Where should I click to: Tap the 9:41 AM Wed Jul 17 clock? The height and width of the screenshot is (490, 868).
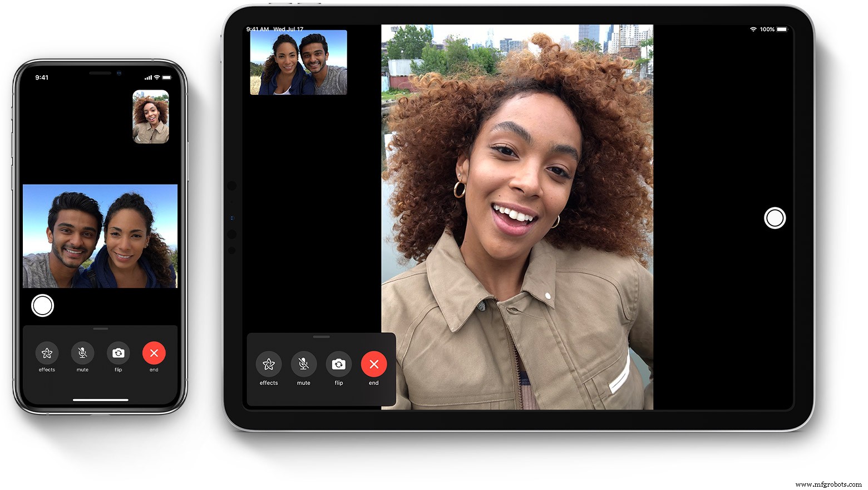(x=275, y=29)
